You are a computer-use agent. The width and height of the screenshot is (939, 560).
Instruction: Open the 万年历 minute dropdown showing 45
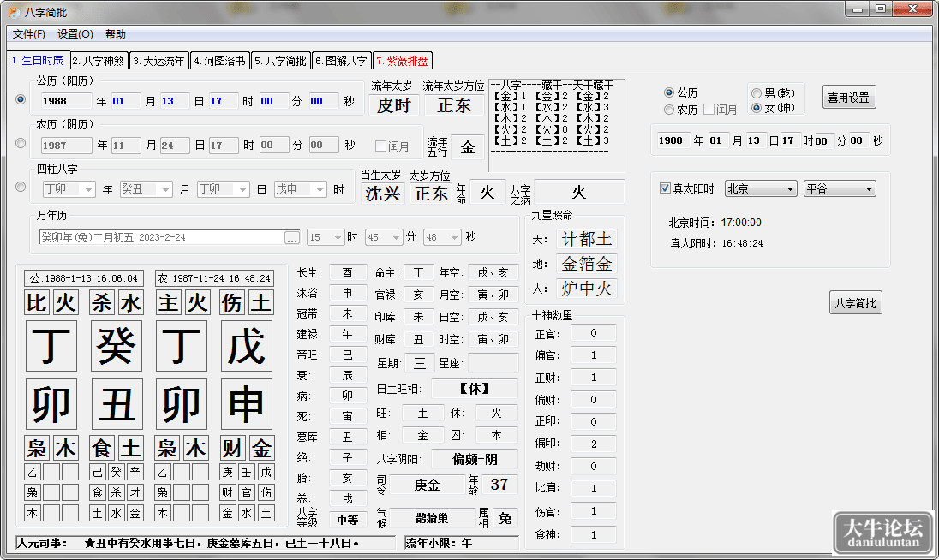click(384, 237)
